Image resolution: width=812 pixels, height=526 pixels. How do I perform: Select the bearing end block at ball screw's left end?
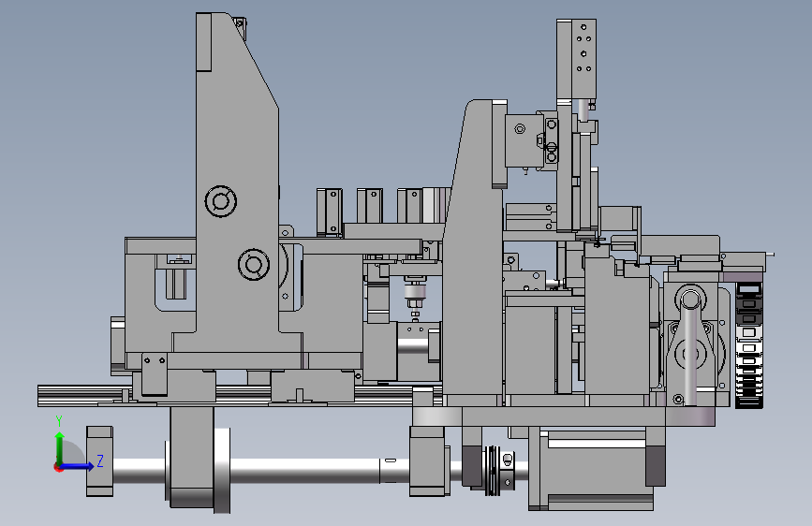[x=99, y=460]
